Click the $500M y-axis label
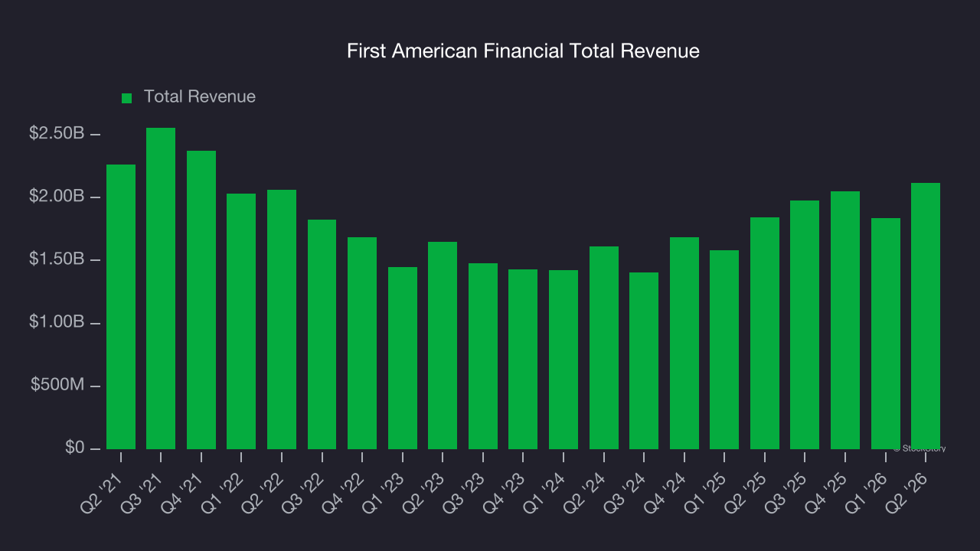 [x=57, y=385]
